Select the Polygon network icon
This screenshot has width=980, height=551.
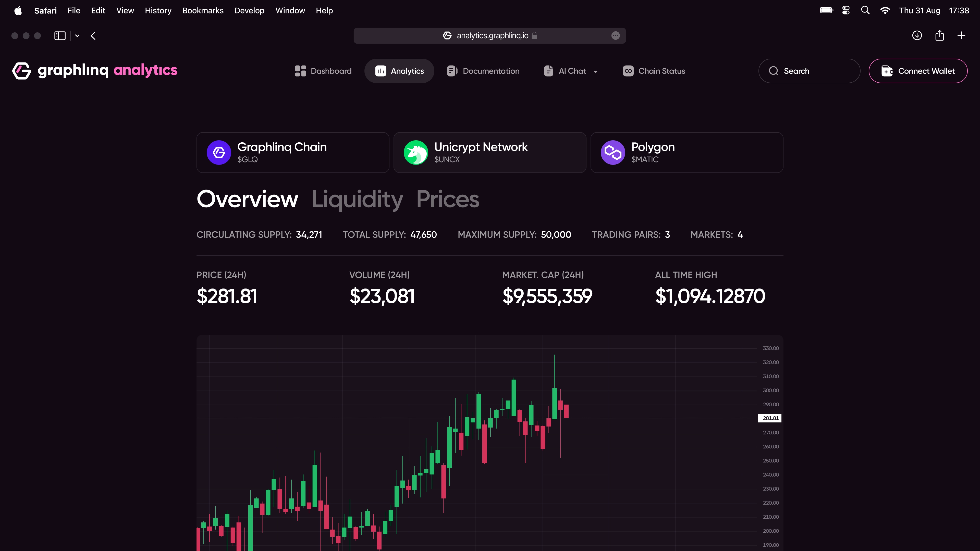tap(613, 152)
